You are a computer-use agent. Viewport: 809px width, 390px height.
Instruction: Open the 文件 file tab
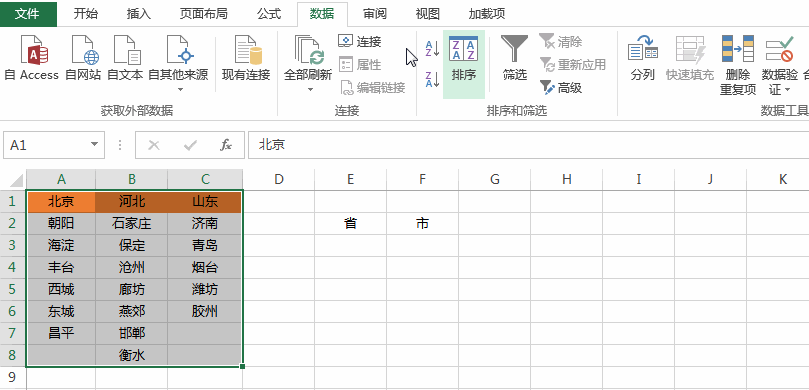point(28,14)
